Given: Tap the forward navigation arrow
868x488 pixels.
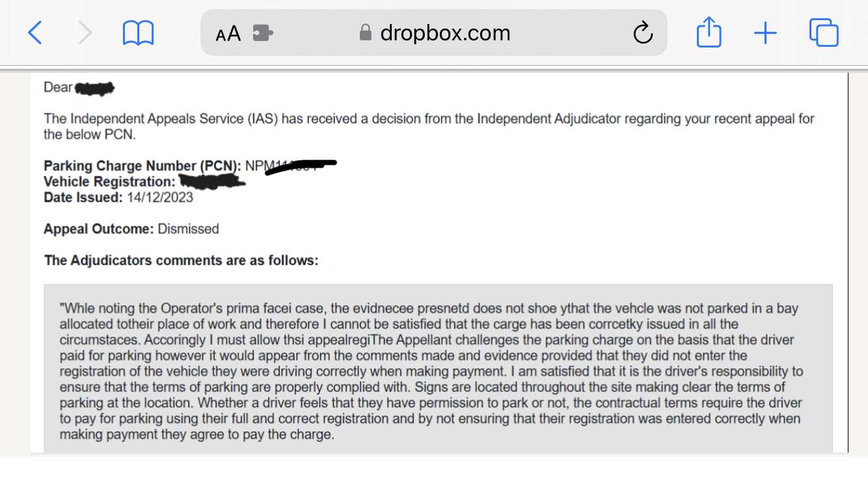Looking at the screenshot, I should click(85, 33).
